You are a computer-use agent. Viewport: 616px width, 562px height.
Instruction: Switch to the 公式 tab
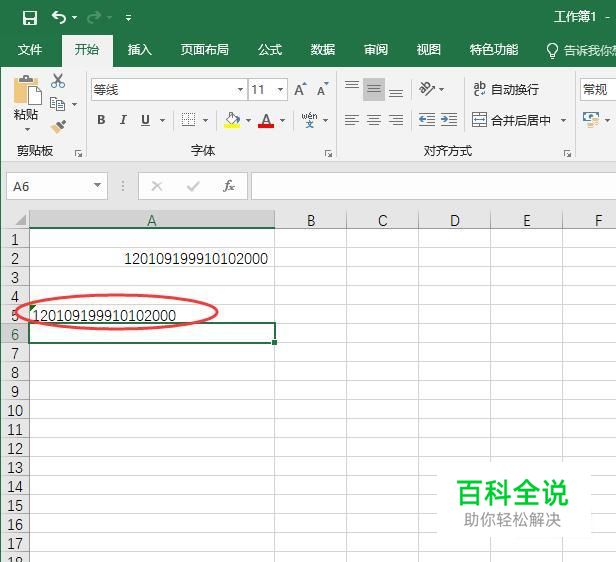270,50
